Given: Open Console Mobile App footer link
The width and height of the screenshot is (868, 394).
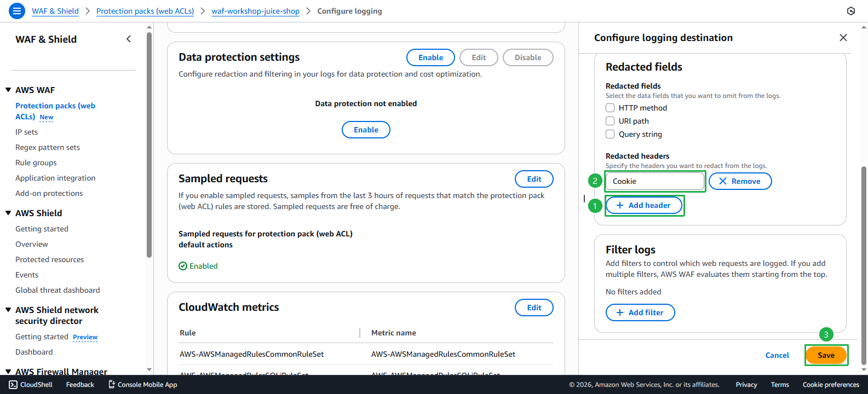Looking at the screenshot, I should click(x=143, y=385).
